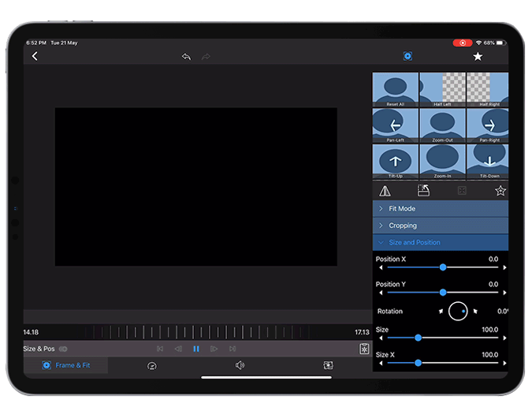Viewport: 532px width, 418px height.
Task: Decrease Position Y with left arrow
Action: point(381,293)
